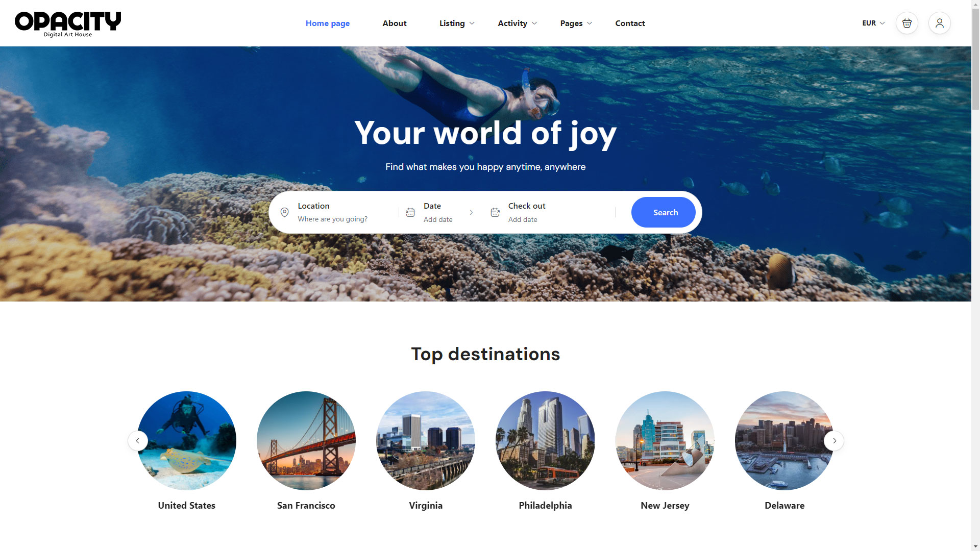Viewport: 980px width, 551px height.
Task: Open the Contact menu item
Action: coord(630,23)
